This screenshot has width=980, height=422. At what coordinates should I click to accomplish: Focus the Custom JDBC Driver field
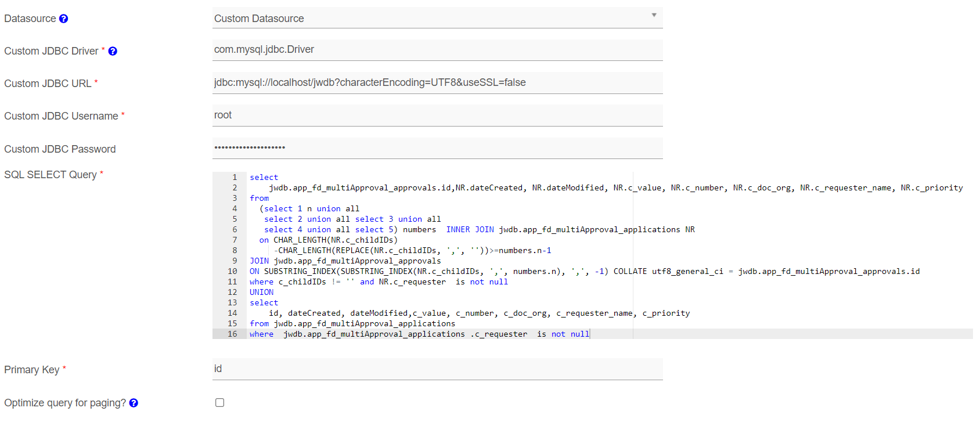point(437,50)
